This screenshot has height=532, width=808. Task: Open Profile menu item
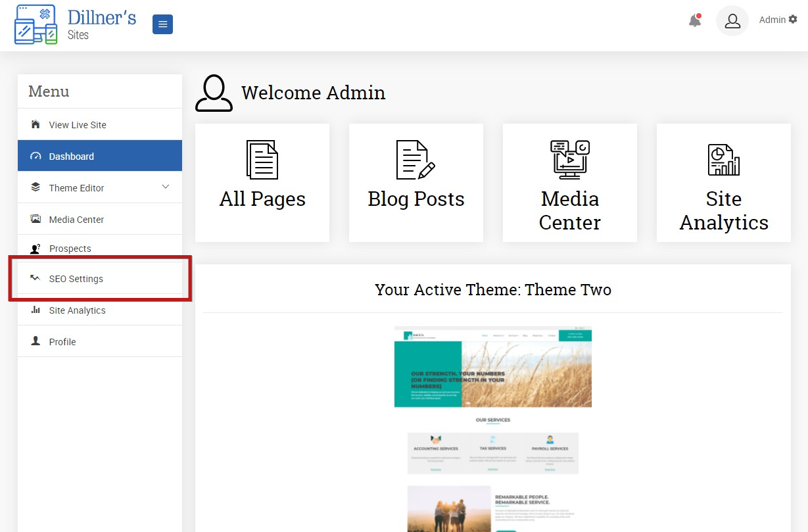click(x=100, y=341)
